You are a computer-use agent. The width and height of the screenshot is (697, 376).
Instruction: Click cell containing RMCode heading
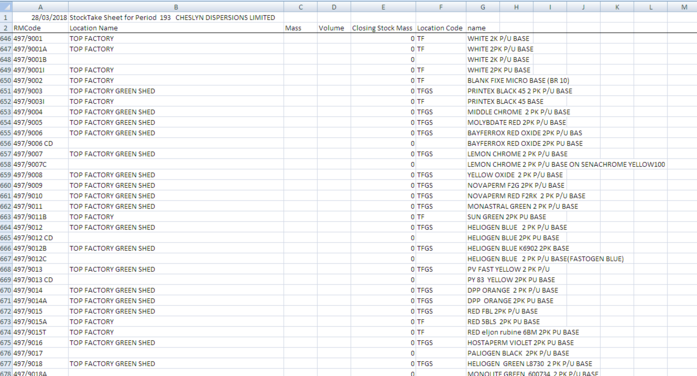(x=40, y=28)
